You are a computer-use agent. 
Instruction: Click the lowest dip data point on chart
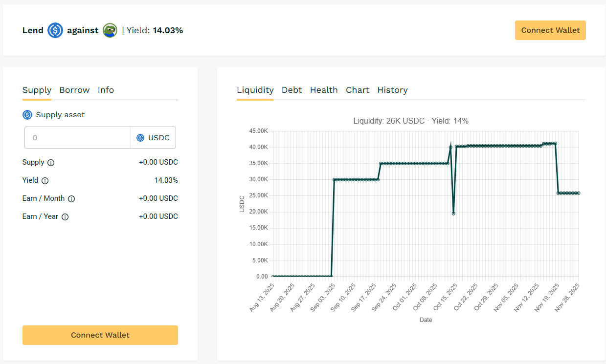click(x=453, y=214)
